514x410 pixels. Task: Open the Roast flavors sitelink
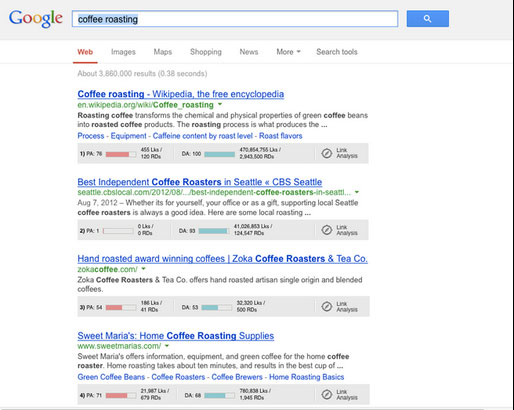pos(281,136)
